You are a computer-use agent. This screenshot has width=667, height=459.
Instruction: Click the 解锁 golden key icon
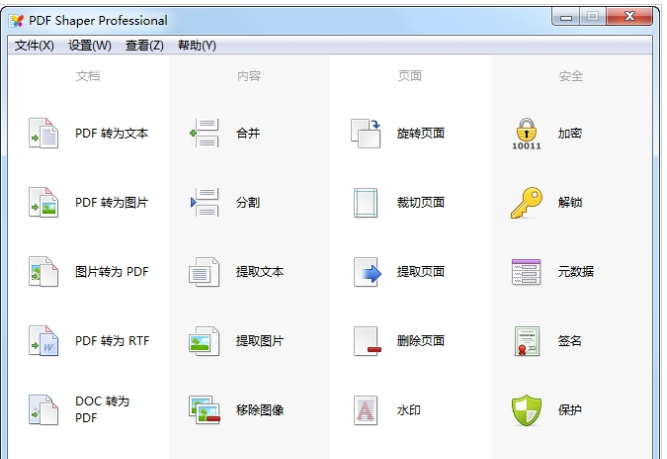(x=527, y=202)
